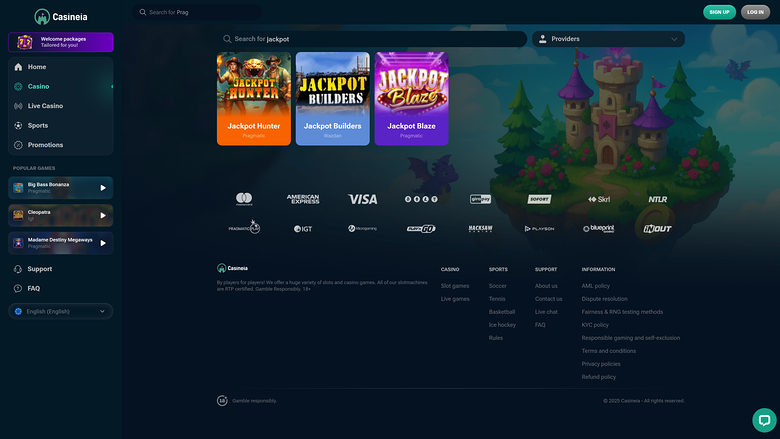Click the Home house icon

(x=18, y=67)
